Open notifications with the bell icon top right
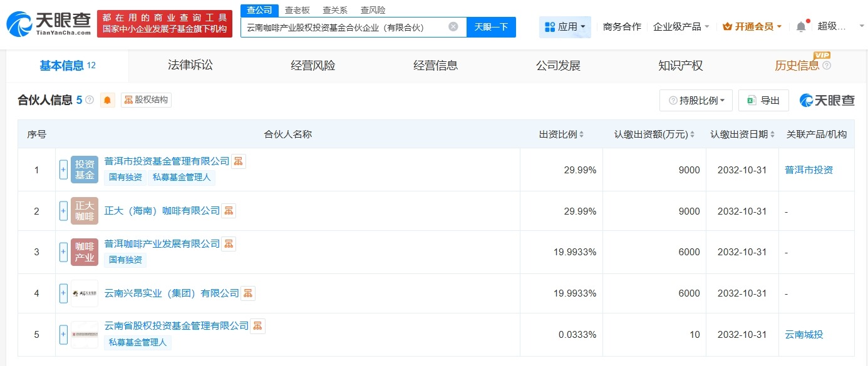Screen dimensions: 868x366 tap(800, 26)
